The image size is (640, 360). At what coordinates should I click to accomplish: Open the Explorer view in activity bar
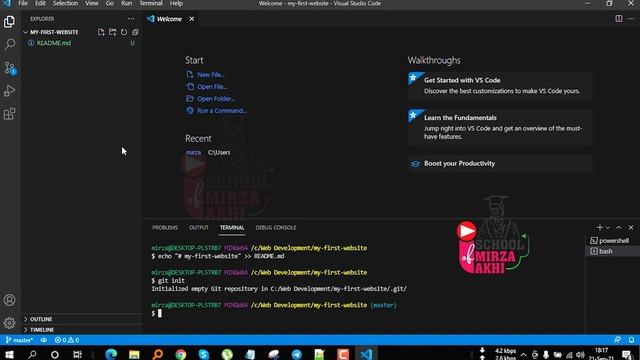(9, 21)
